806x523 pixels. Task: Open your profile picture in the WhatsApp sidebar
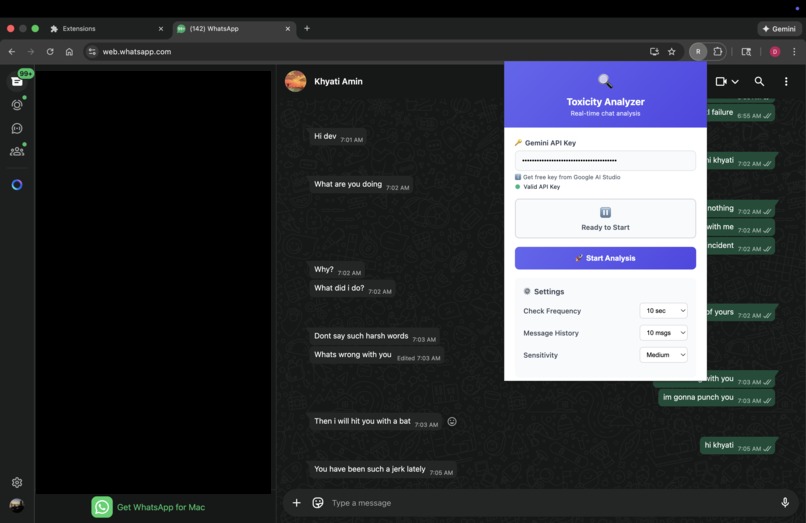click(x=17, y=506)
